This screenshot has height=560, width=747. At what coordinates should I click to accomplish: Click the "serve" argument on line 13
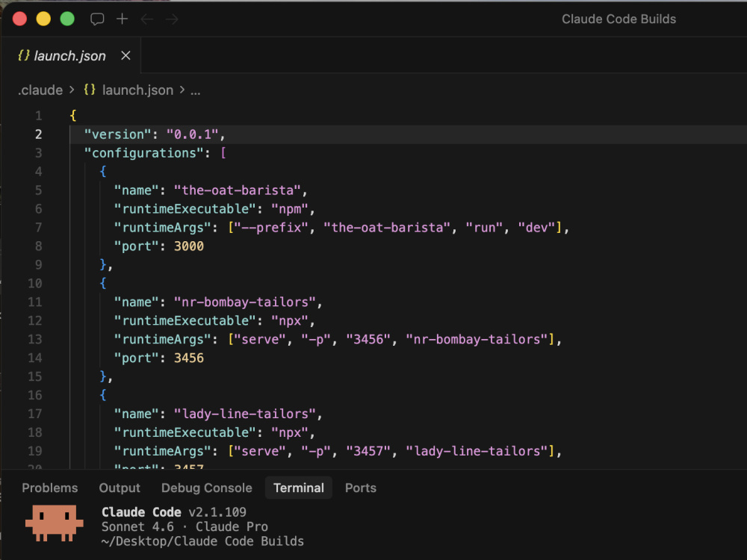[x=260, y=339]
